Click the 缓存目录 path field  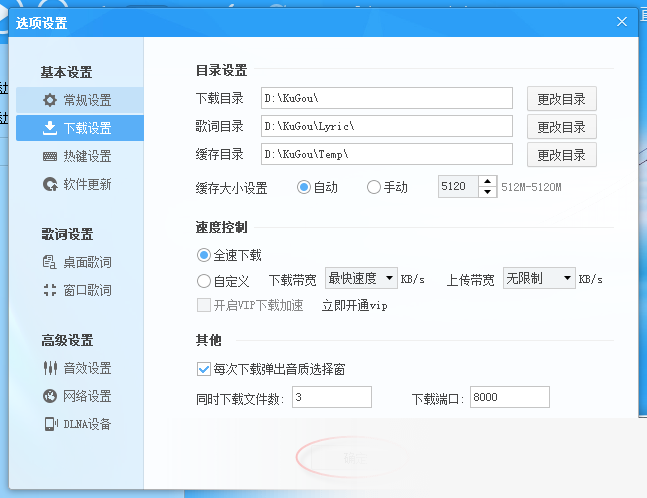tap(387, 154)
